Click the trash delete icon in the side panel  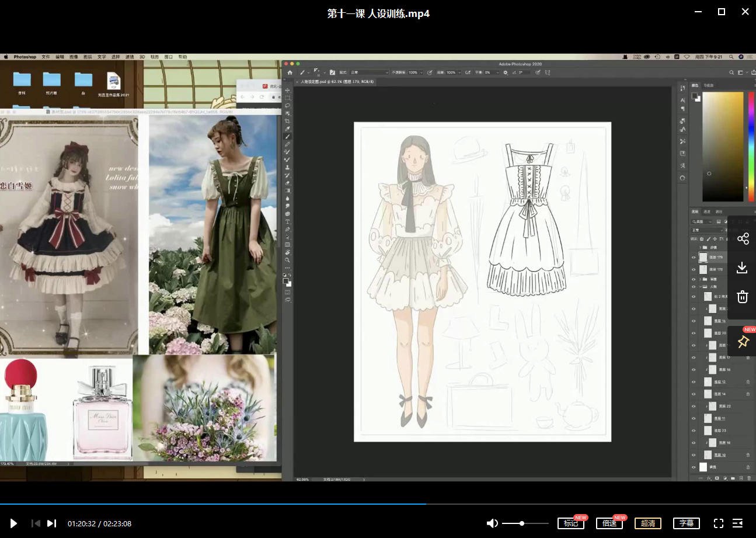pos(742,296)
